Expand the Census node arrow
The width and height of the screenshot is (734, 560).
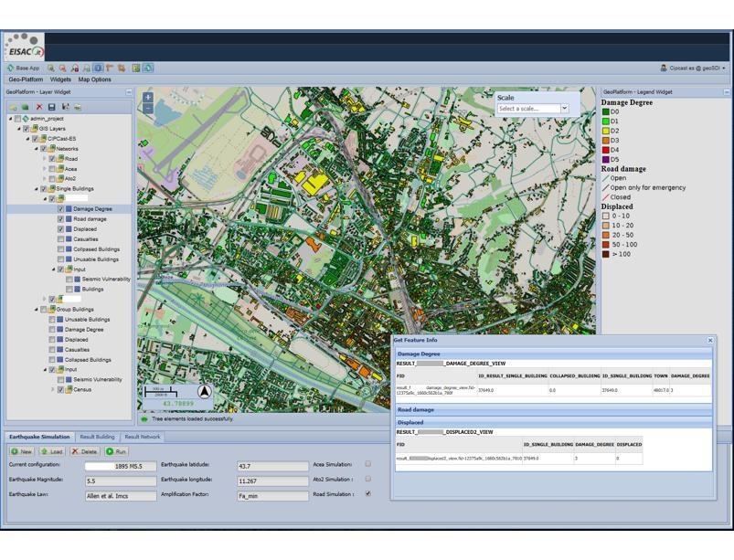click(x=53, y=390)
